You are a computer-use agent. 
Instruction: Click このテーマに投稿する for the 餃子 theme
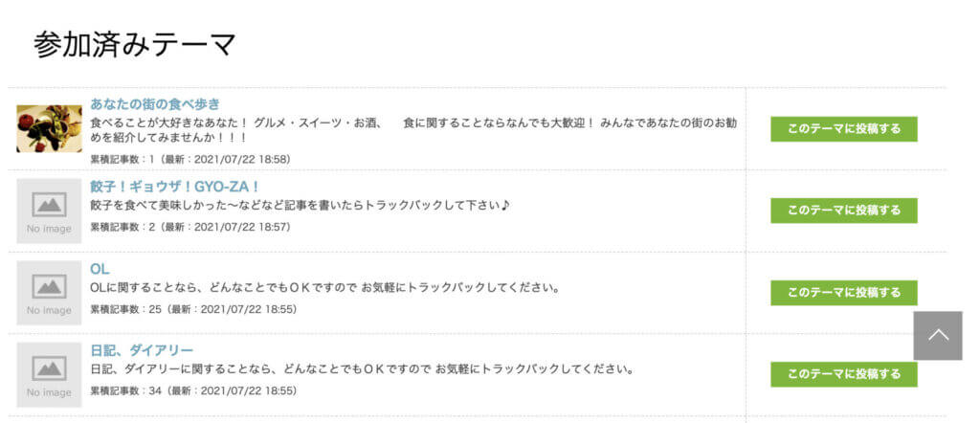(x=844, y=211)
